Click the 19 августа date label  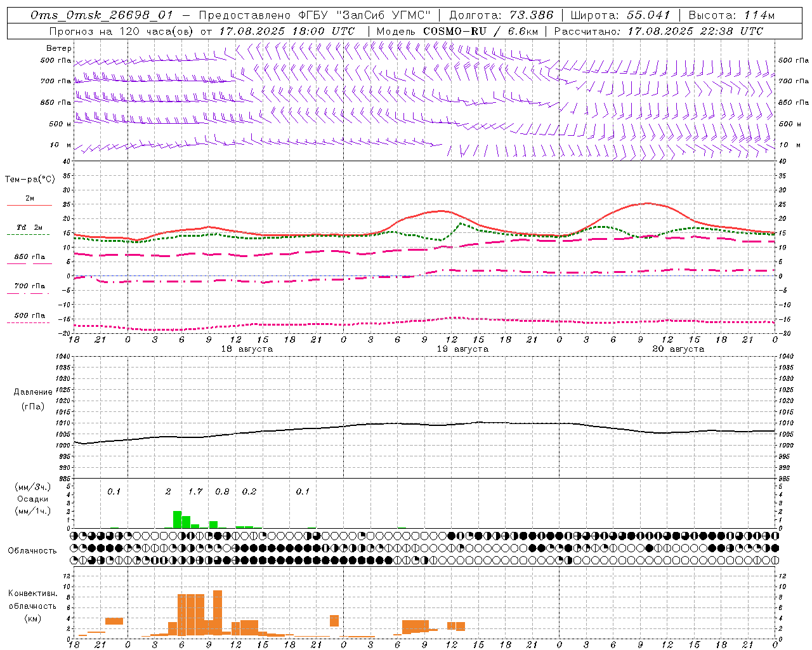[x=462, y=349]
